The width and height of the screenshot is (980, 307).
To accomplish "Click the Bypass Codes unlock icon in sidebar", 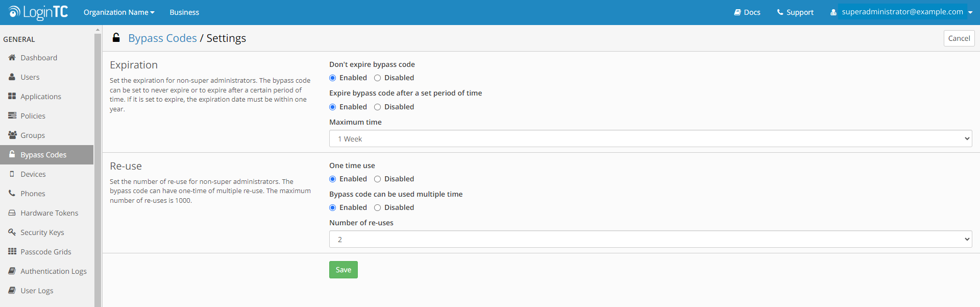I will click(12, 154).
